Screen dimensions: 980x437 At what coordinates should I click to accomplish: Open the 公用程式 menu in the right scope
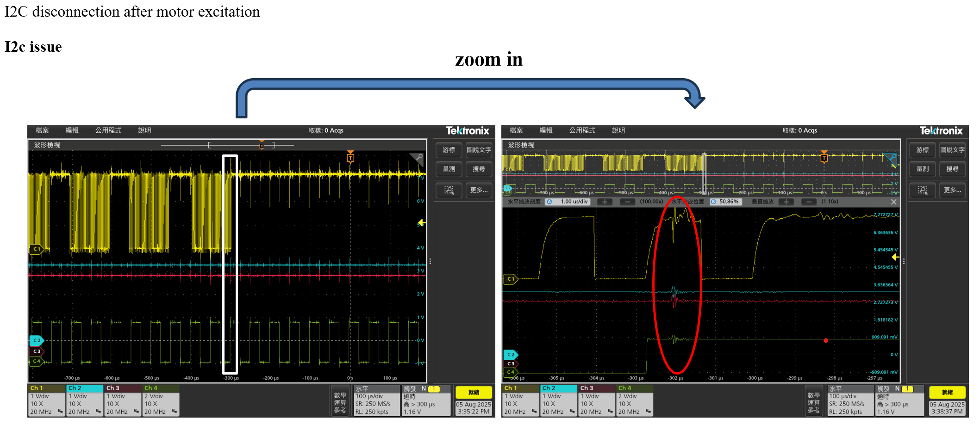(x=582, y=130)
